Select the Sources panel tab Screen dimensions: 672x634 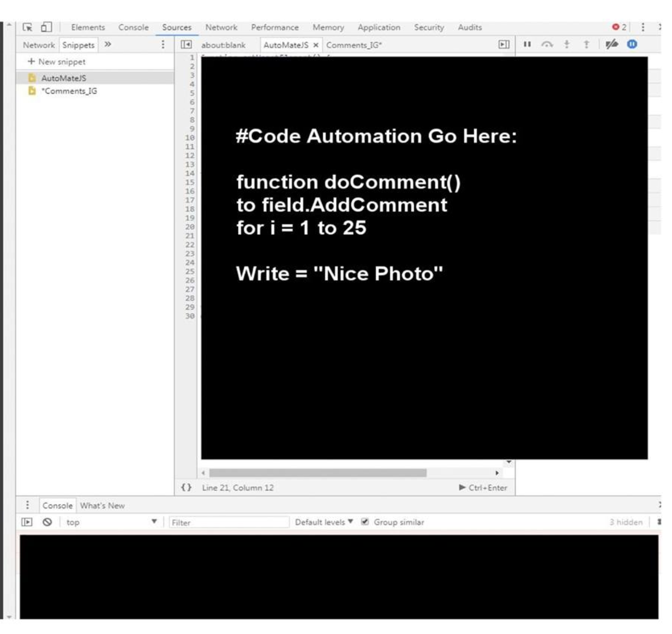click(176, 27)
